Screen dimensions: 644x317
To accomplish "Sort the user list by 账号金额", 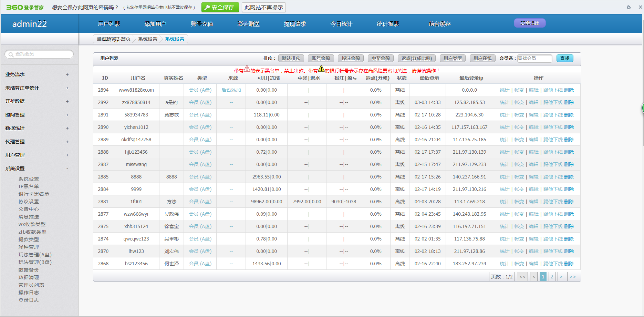I will pyautogui.click(x=321, y=58).
